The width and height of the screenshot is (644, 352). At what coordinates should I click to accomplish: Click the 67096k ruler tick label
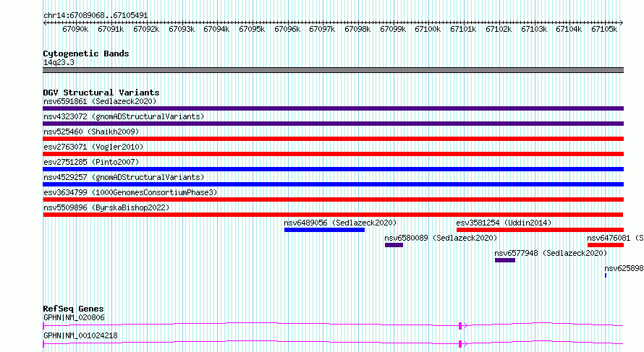tap(287, 29)
